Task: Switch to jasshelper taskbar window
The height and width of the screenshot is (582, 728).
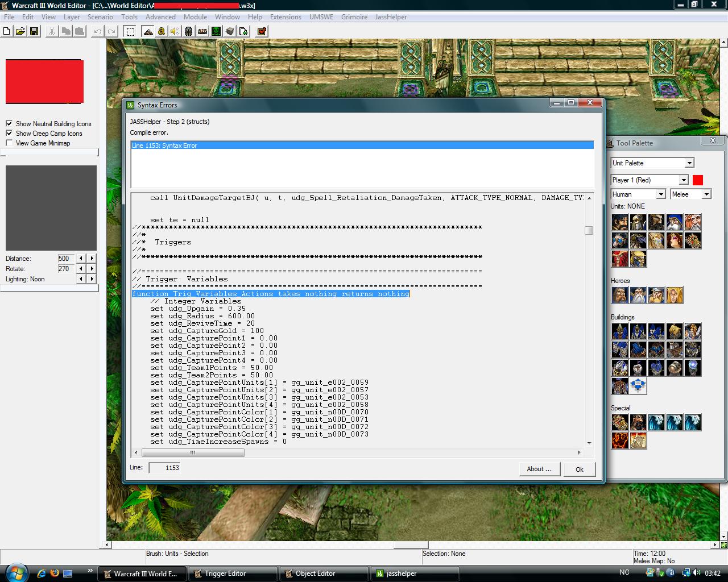Action: tap(415, 573)
